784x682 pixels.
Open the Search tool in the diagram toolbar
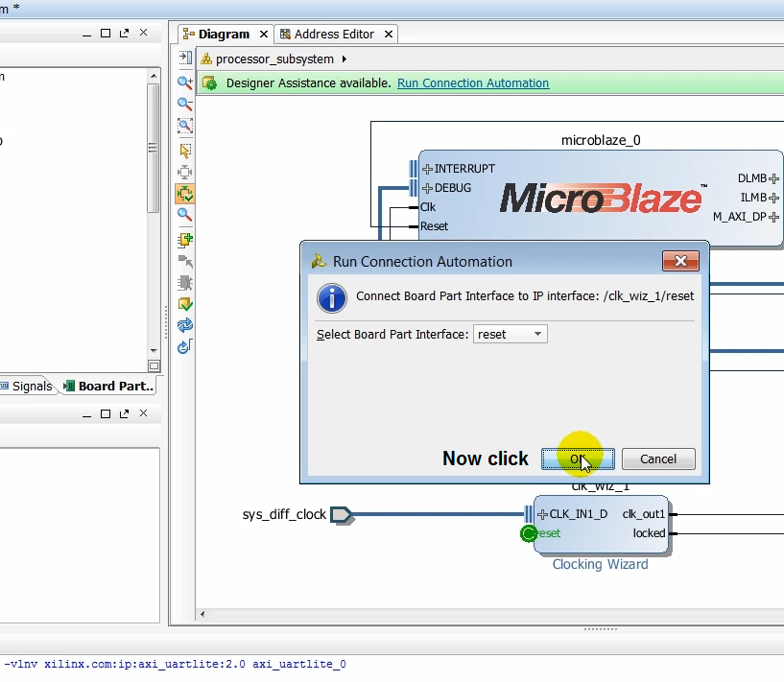pos(184,215)
